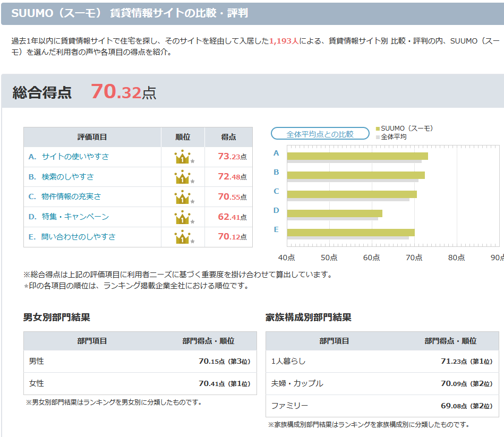
Task: Click the 1人暮らし row label
Action: tap(288, 361)
